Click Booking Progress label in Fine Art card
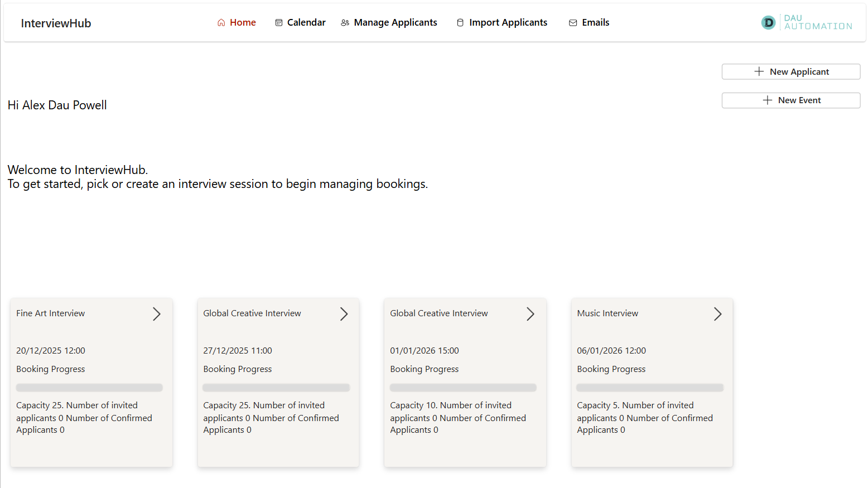This screenshot has height=488, width=868. point(51,369)
